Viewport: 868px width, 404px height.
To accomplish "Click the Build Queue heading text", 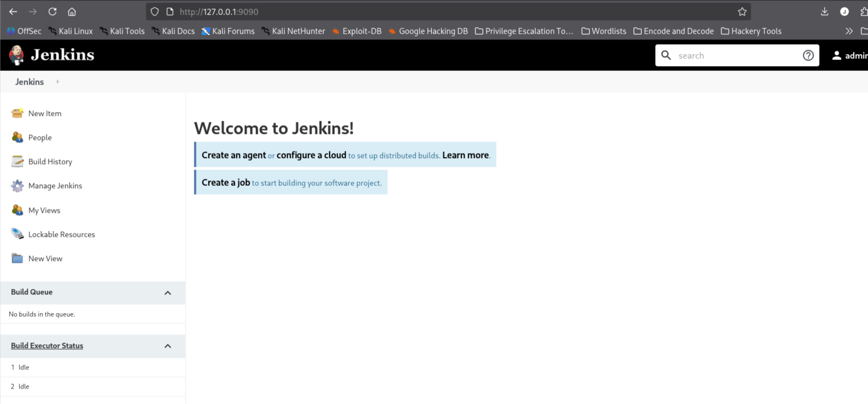I will pos(32,292).
